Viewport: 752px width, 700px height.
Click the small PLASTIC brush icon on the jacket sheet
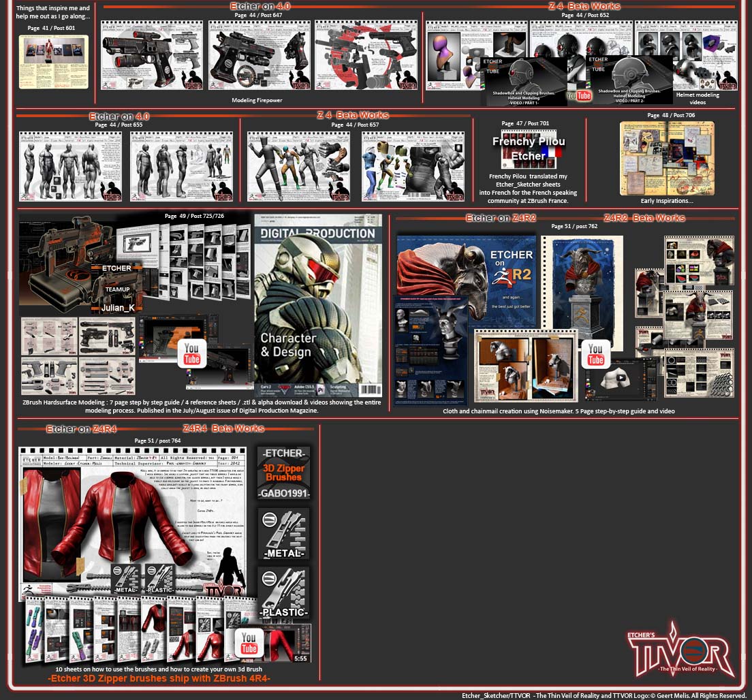(159, 579)
